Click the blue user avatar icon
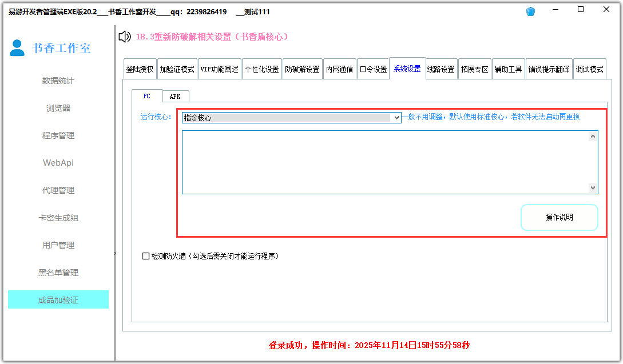623x364 pixels. (17, 48)
